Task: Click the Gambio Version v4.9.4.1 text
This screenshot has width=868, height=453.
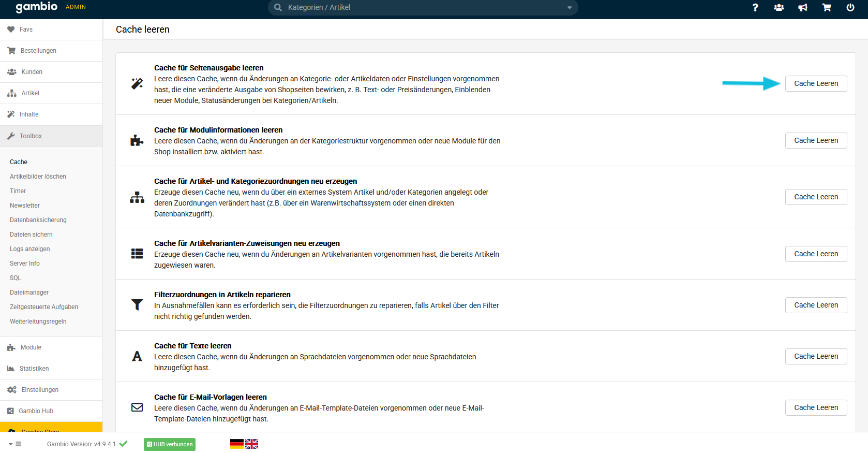Action: pos(81,444)
